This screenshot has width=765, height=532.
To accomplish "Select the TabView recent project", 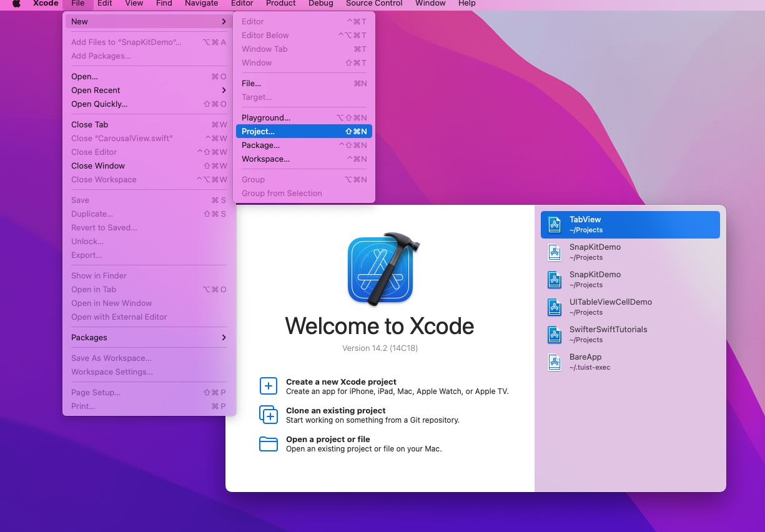I will [630, 224].
